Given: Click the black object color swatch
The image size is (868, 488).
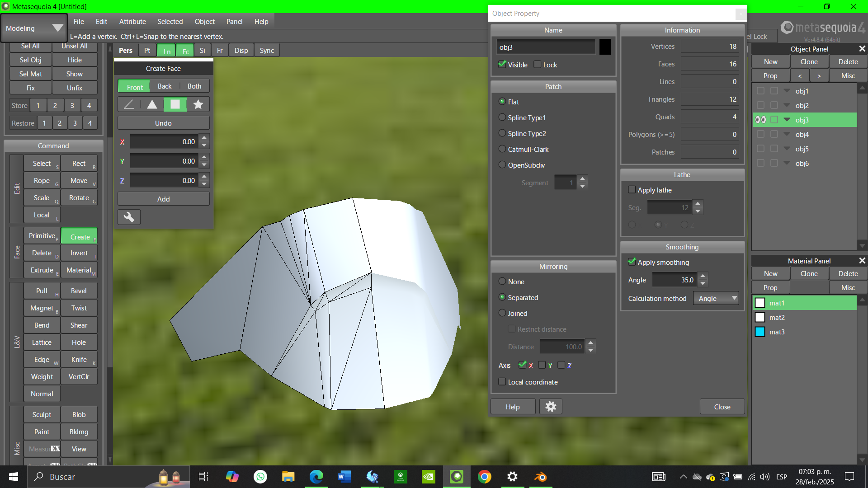Looking at the screenshot, I should (x=605, y=47).
